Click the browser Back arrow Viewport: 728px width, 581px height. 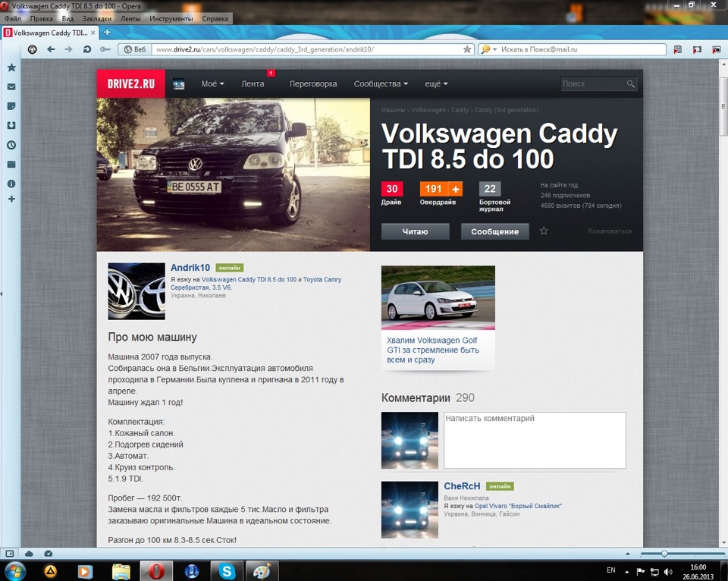(x=51, y=49)
